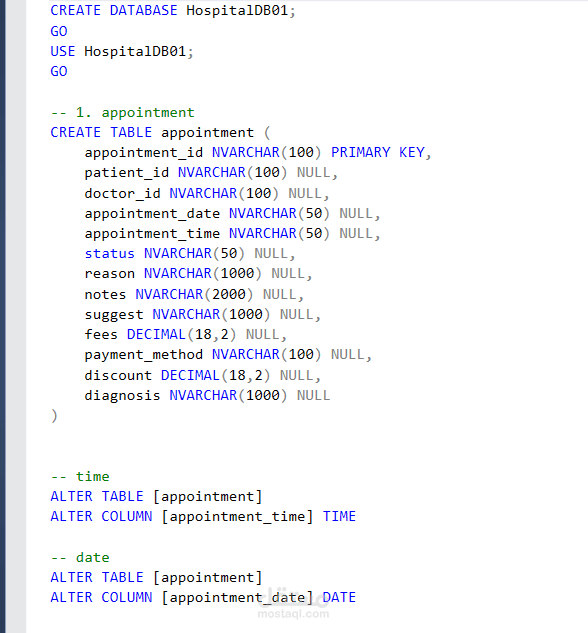The width and height of the screenshot is (588, 633).
Task: Click the diagnosis column name
Action: point(122,395)
